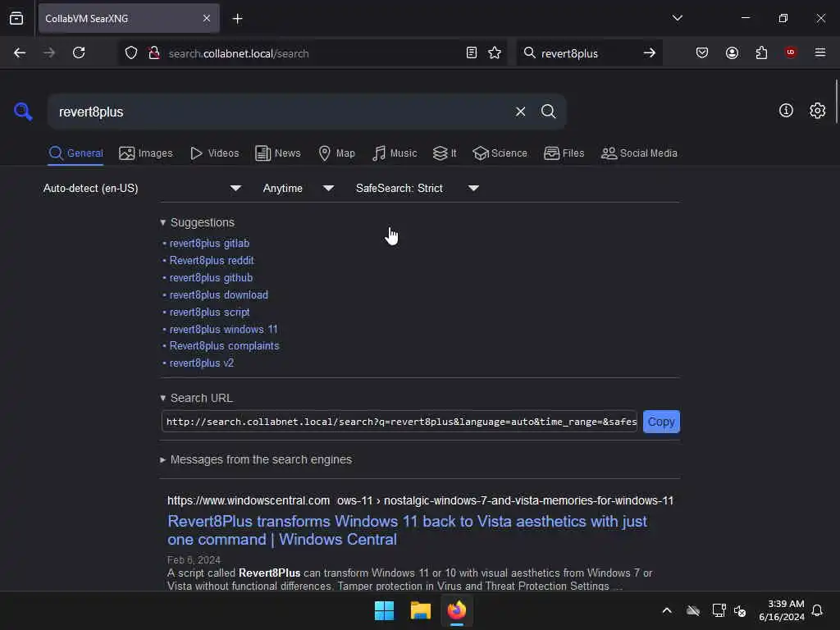Open a new browser tab
The height and width of the screenshot is (630, 840).
pyautogui.click(x=237, y=19)
